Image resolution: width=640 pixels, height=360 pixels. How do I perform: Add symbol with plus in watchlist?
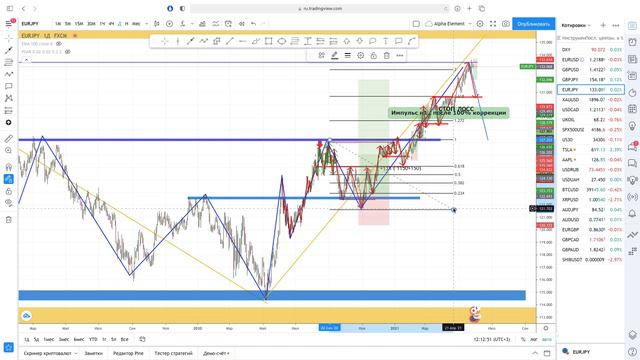(x=603, y=25)
